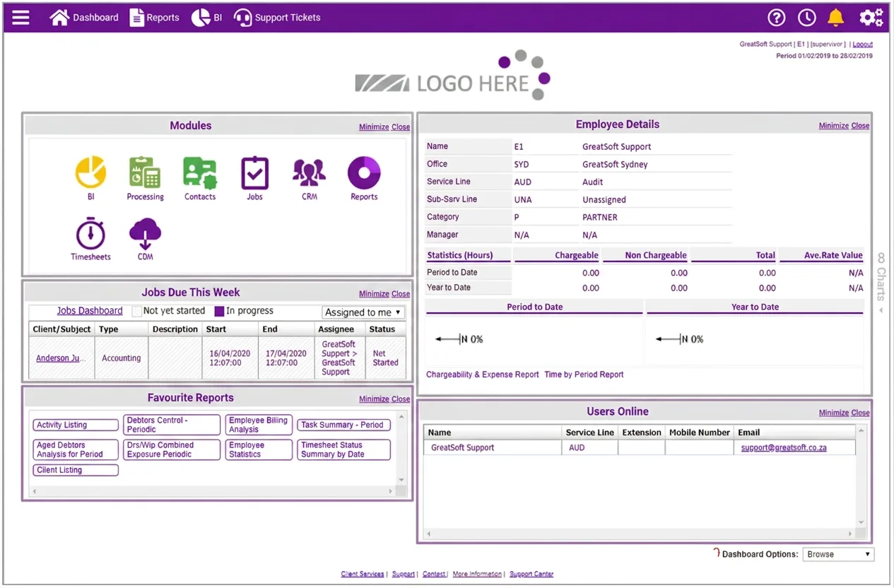The height and width of the screenshot is (588, 894).
Task: Expand the Assigned to me dropdown
Action: pos(363,312)
